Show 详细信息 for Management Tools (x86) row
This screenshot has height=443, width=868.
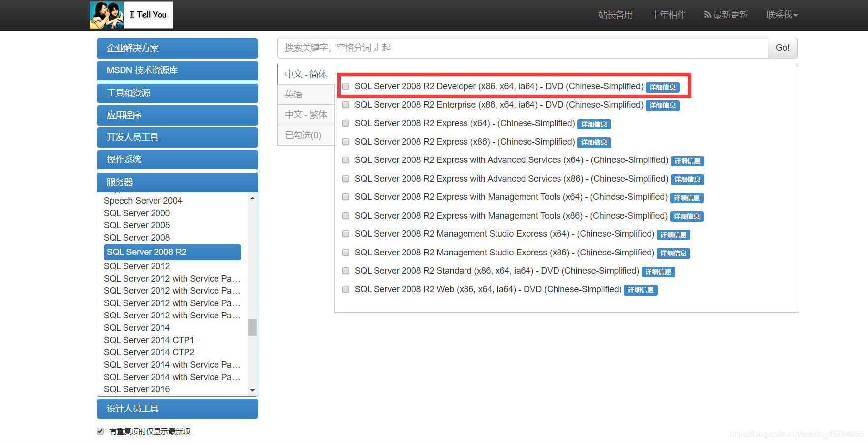(x=687, y=216)
